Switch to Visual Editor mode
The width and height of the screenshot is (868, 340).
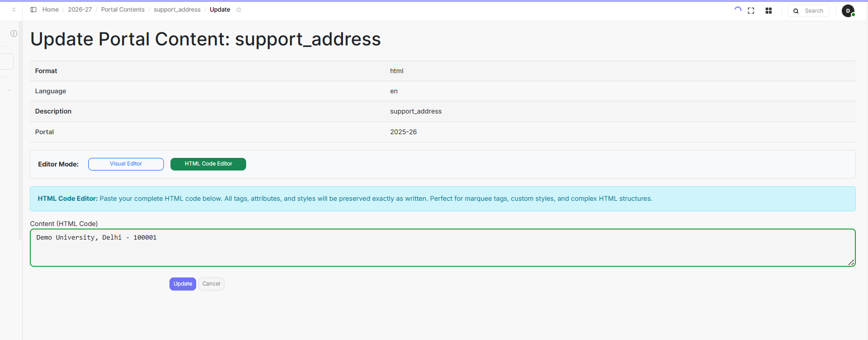tap(126, 164)
